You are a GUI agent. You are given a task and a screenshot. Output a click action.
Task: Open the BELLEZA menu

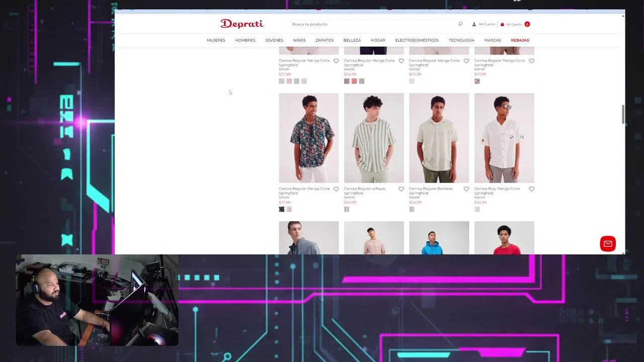tap(352, 40)
